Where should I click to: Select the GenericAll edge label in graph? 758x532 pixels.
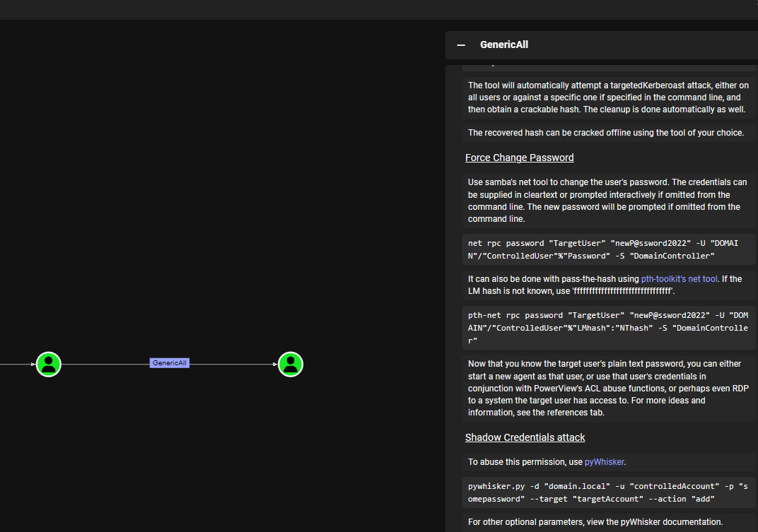click(x=169, y=363)
